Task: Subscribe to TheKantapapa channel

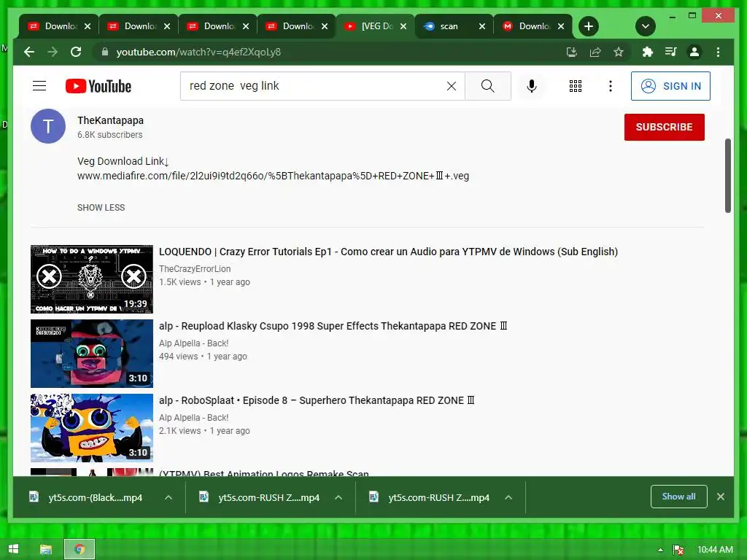Action: (x=664, y=127)
